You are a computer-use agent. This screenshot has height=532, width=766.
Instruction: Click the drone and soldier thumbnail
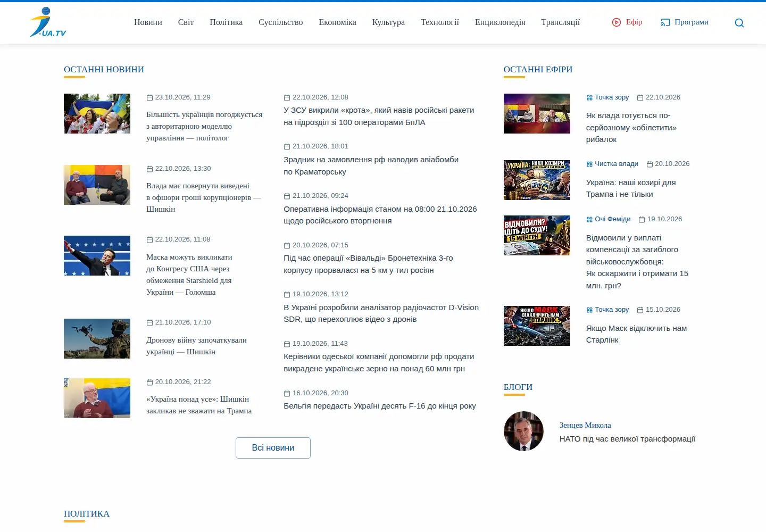pyautogui.click(x=97, y=339)
